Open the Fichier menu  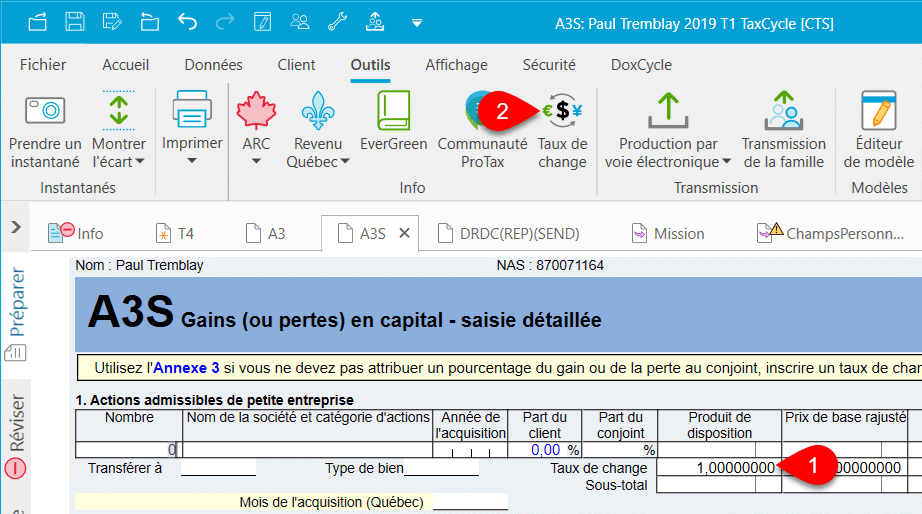(x=43, y=65)
